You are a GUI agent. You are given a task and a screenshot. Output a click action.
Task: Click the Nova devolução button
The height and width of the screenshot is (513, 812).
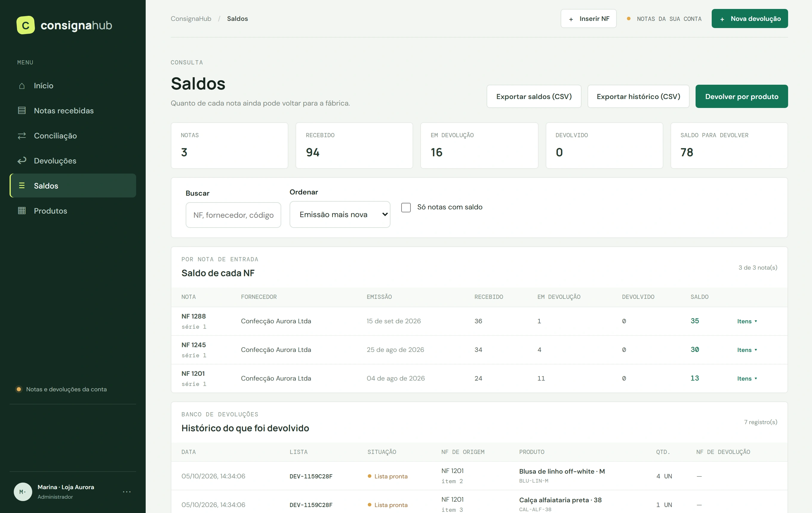750,18
